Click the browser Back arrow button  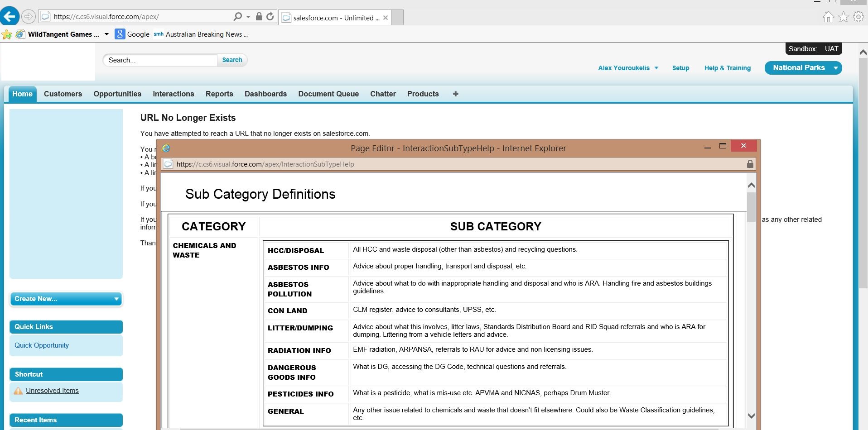10,17
